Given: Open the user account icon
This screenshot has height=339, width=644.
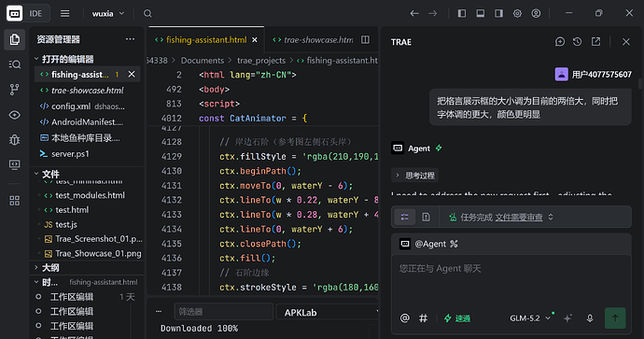Looking at the screenshot, I should [x=536, y=14].
